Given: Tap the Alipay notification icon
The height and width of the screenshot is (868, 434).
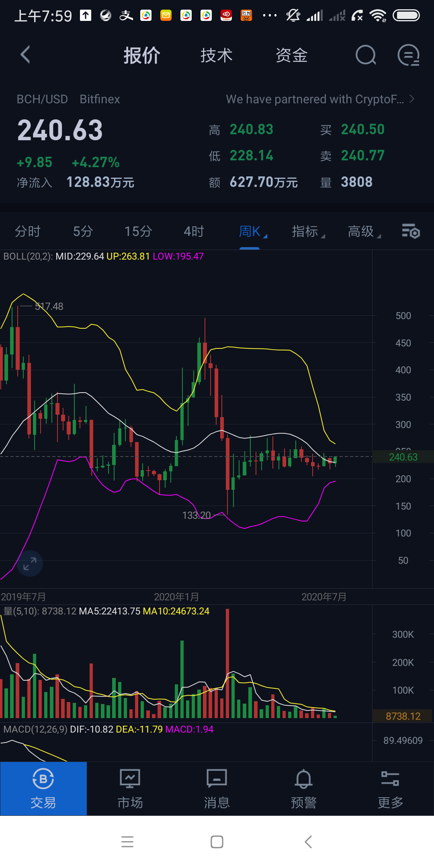Looking at the screenshot, I should click(126, 16).
